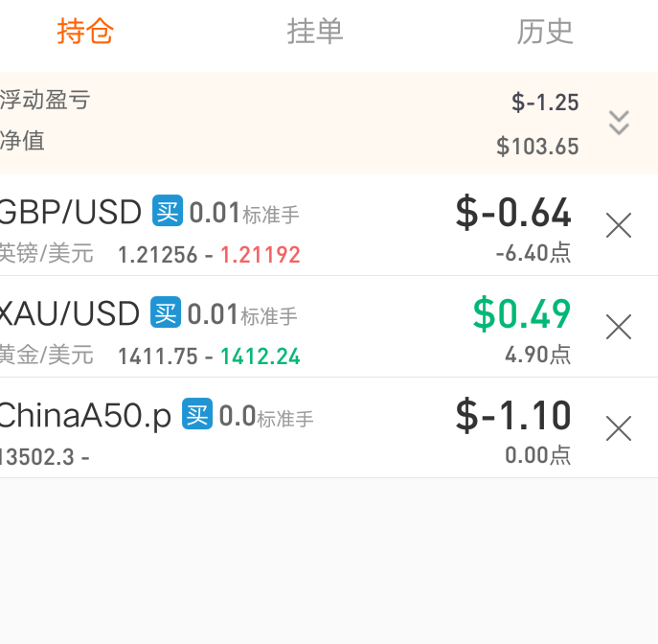Close the XAU/USD position with X icon

pos(619,327)
